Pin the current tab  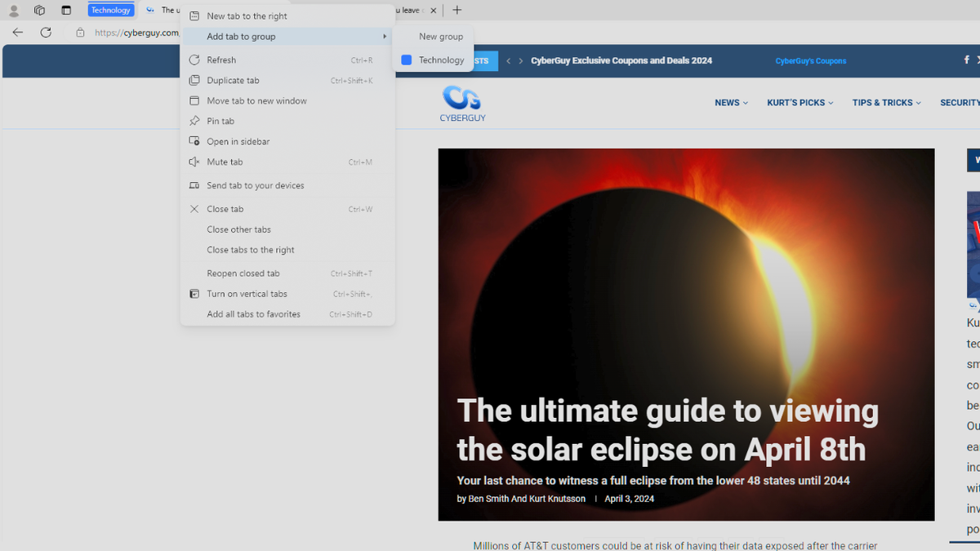220,121
